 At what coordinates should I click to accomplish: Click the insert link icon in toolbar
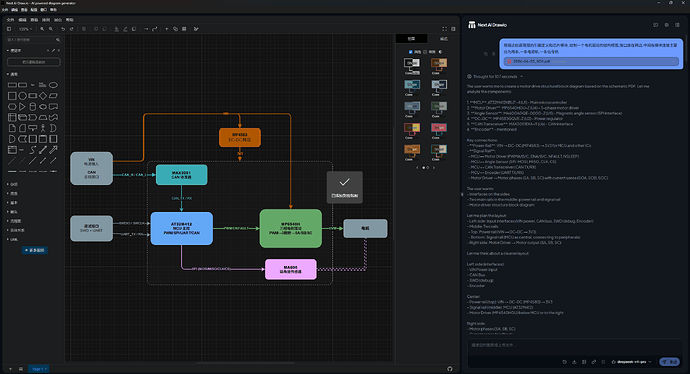tap(175, 29)
